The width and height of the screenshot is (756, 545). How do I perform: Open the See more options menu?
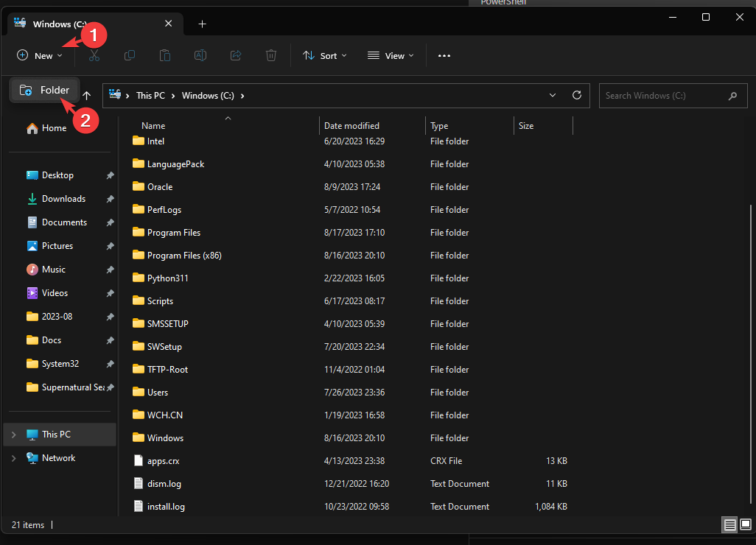point(444,55)
